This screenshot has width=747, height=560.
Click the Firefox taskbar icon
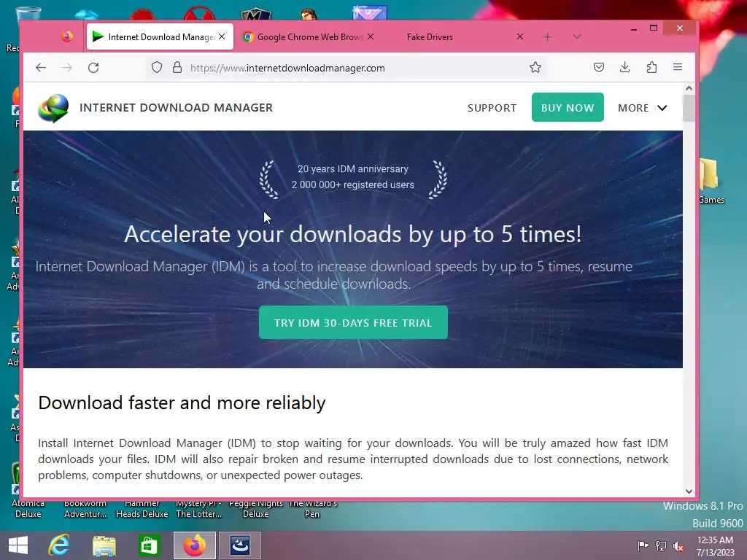pos(194,545)
